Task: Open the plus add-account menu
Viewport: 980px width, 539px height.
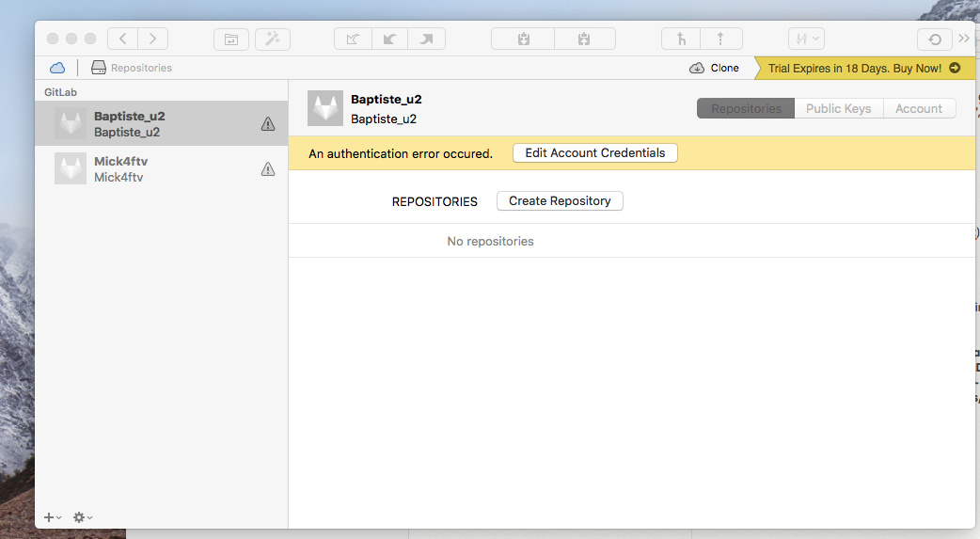Action: pyautogui.click(x=53, y=517)
